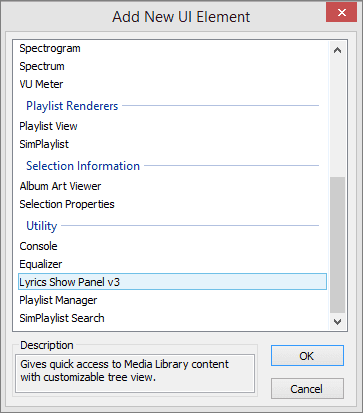Select the Spectrogram list item

[50, 48]
